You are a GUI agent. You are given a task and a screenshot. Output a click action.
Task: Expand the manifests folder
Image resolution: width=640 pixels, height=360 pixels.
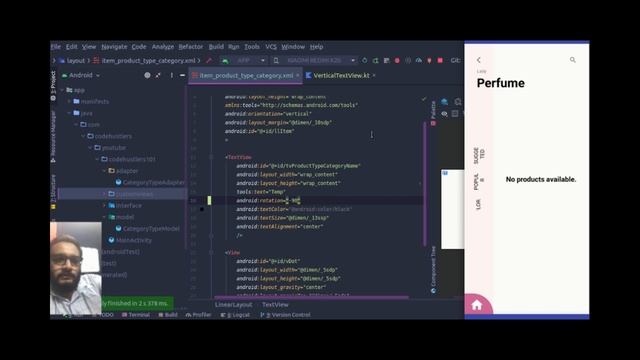(70, 102)
